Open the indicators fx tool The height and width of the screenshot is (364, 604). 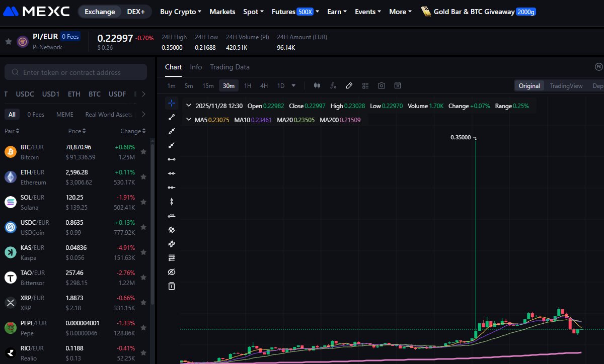pyautogui.click(x=333, y=85)
